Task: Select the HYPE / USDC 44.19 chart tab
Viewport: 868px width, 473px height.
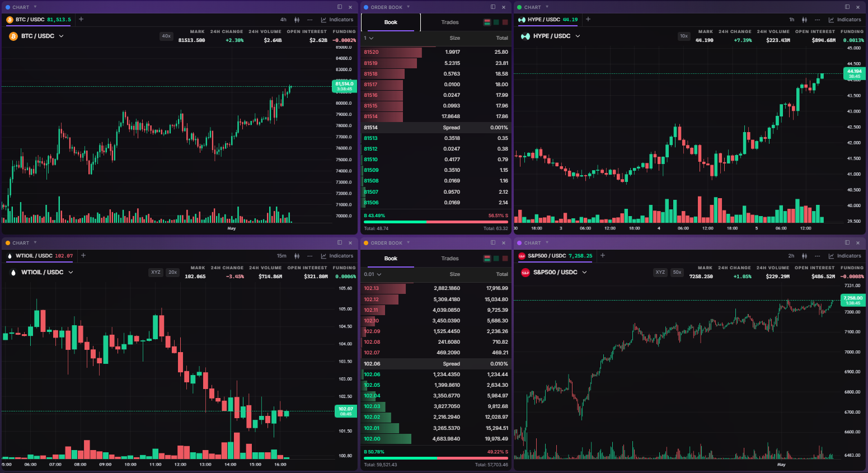Action: point(548,20)
